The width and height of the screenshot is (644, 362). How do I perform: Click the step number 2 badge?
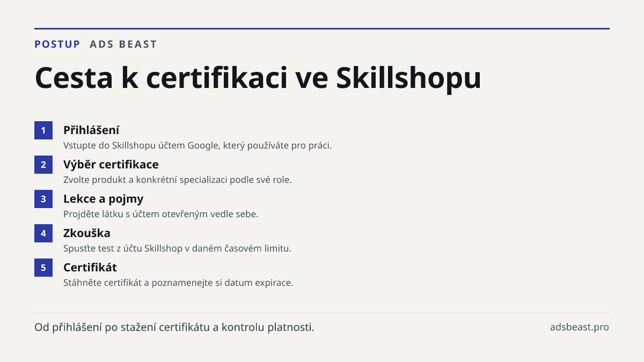[43, 165]
